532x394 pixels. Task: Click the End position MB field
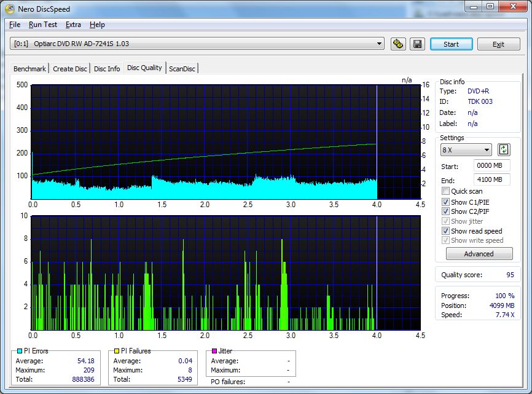(491, 179)
